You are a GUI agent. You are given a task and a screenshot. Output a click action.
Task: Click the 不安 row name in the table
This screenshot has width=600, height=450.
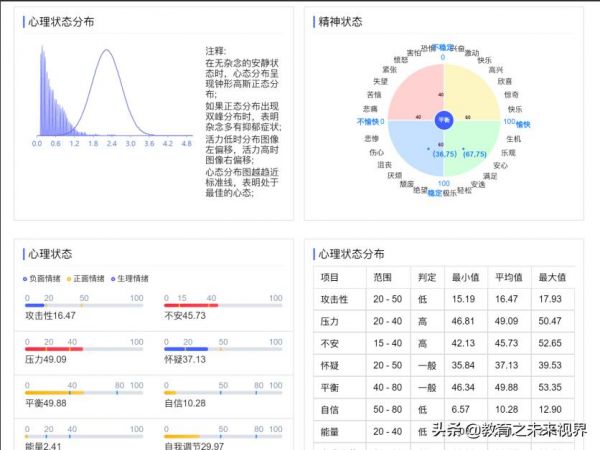coord(329,344)
